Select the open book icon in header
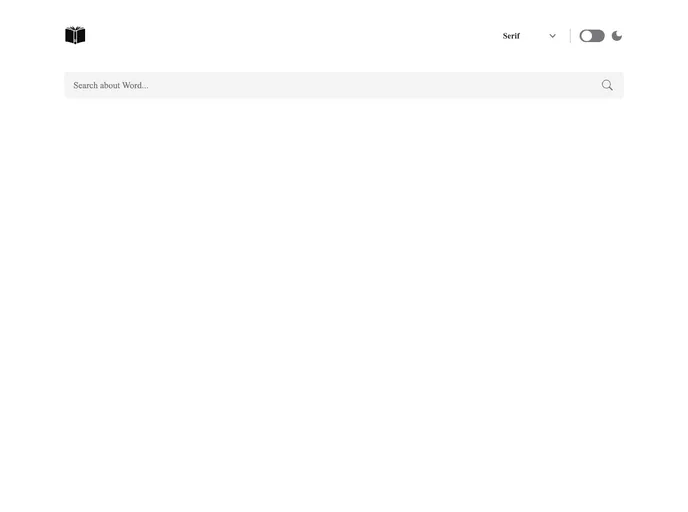The height and width of the screenshot is (512, 688). pos(75,35)
